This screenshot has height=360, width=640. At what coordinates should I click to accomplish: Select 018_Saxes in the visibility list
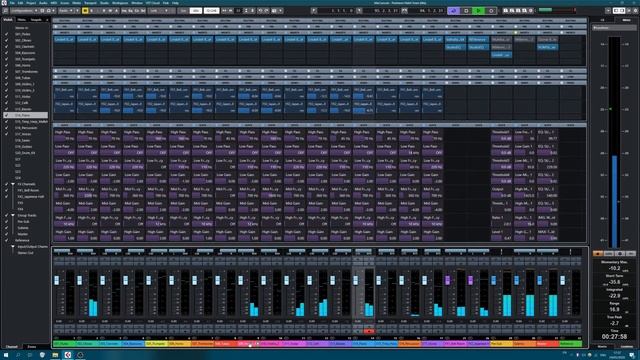pyautogui.click(x=22, y=140)
